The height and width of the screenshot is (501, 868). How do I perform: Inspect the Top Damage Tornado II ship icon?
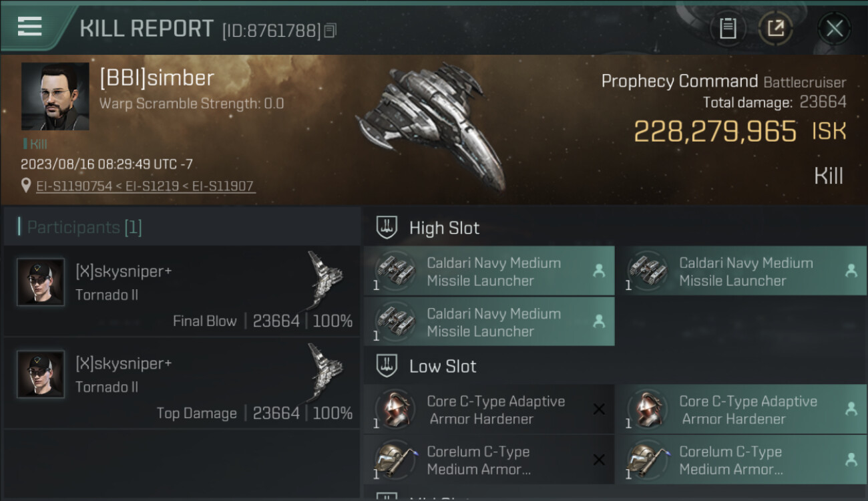click(x=325, y=369)
